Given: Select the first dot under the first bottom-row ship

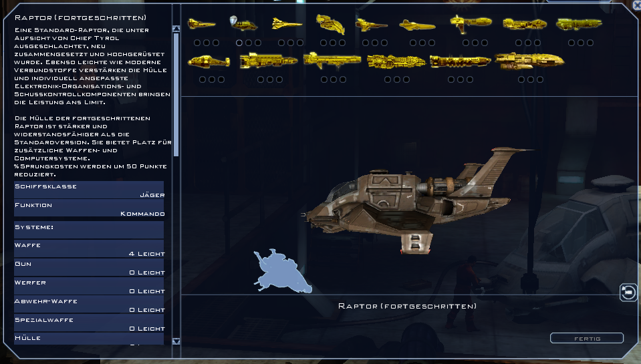Looking at the screenshot, I should 203,79.
